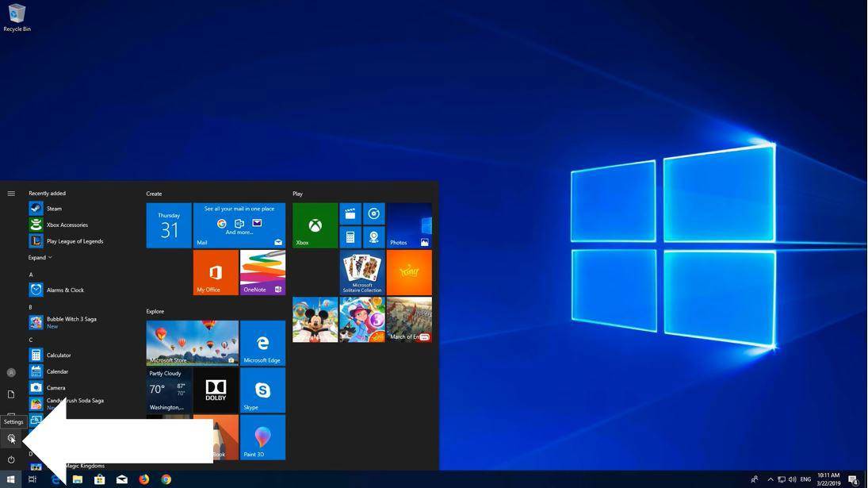Image resolution: width=868 pixels, height=488 pixels.
Task: Select Calculator in the app list
Action: [x=59, y=355]
